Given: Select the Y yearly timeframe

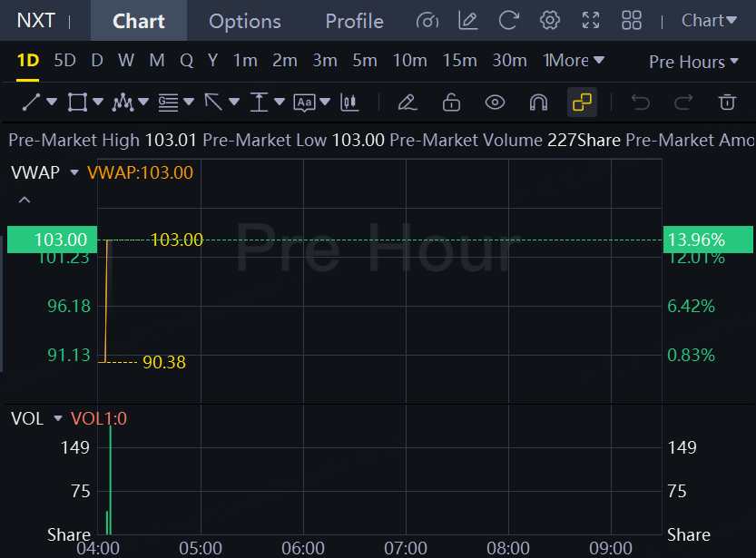Looking at the screenshot, I should (212, 60).
